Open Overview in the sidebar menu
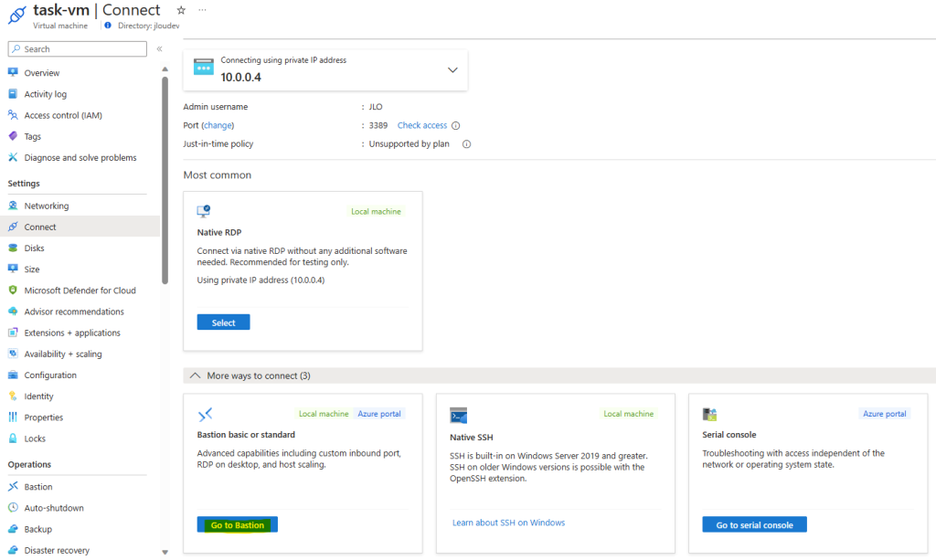 tap(42, 73)
